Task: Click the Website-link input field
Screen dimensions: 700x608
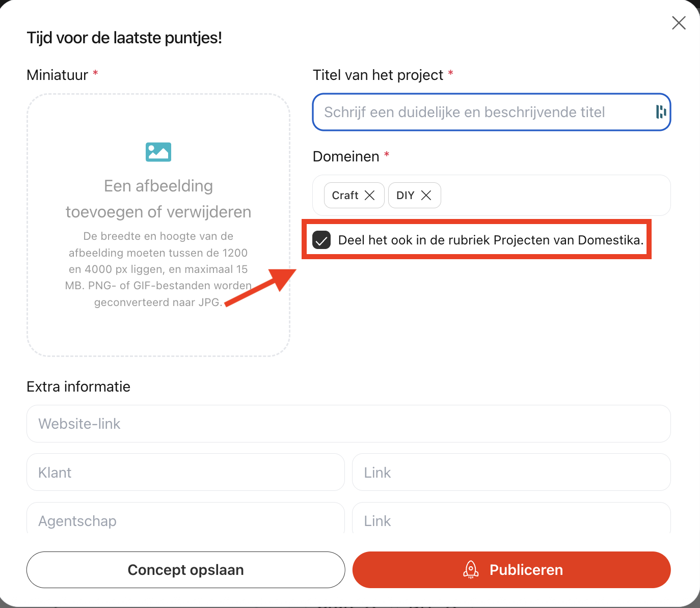Action: (x=348, y=424)
